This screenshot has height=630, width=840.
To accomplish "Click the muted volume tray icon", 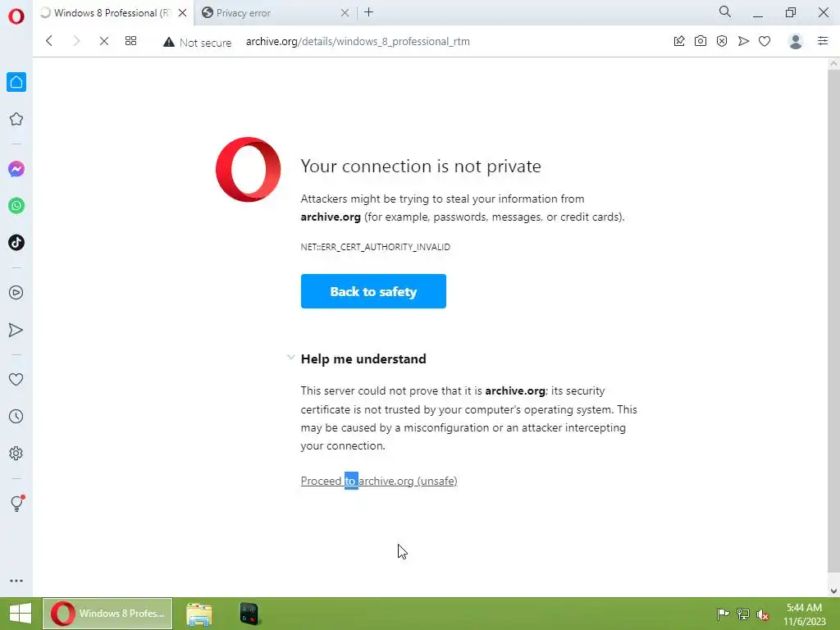I will point(763,614).
